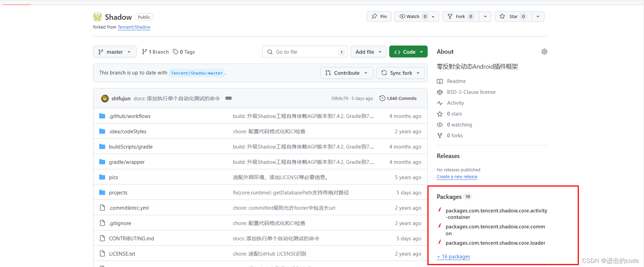Open the LICENSE.txt file
Image resolution: width=644 pixels, height=267 pixels.
click(122, 254)
